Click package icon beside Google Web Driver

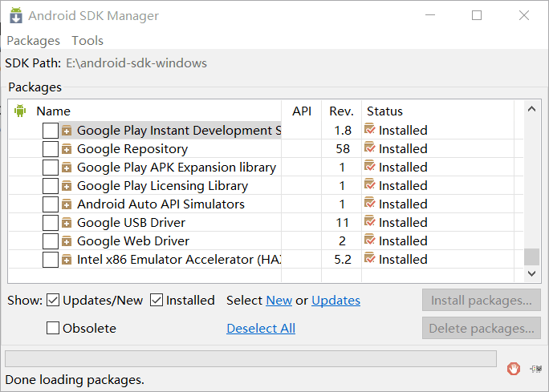(x=67, y=241)
